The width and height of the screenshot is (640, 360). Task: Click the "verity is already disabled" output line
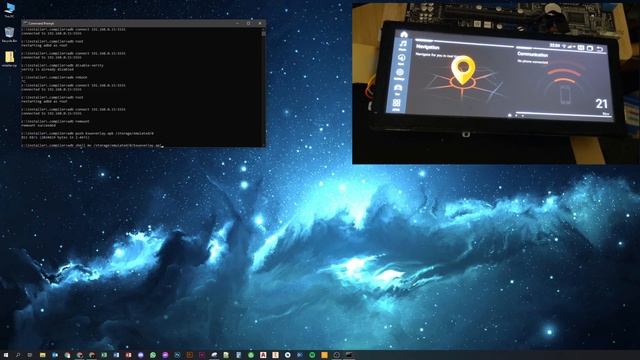point(48,69)
